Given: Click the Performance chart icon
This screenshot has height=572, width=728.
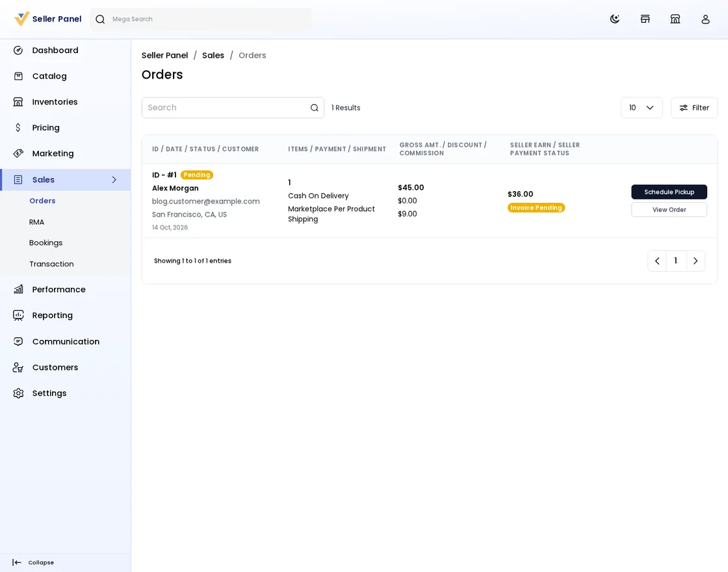Looking at the screenshot, I should tap(18, 289).
